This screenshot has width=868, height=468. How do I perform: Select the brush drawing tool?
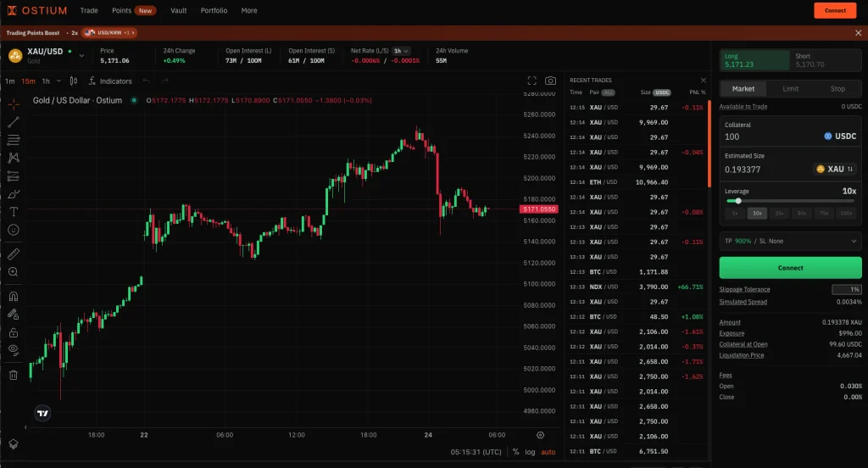14,194
